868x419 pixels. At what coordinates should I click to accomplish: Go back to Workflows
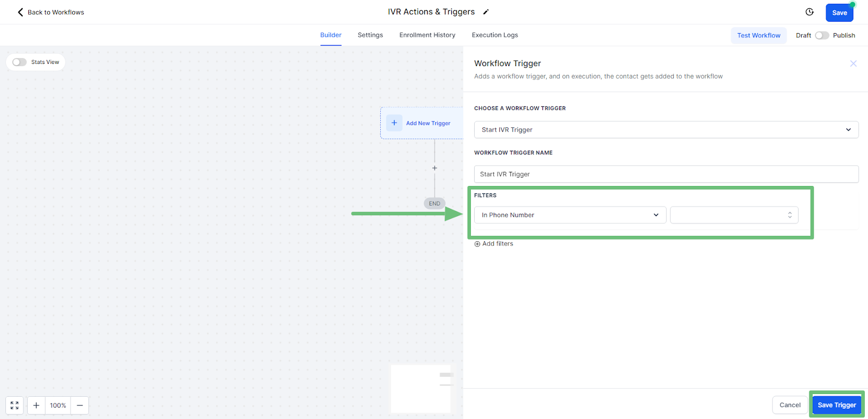pyautogui.click(x=50, y=12)
